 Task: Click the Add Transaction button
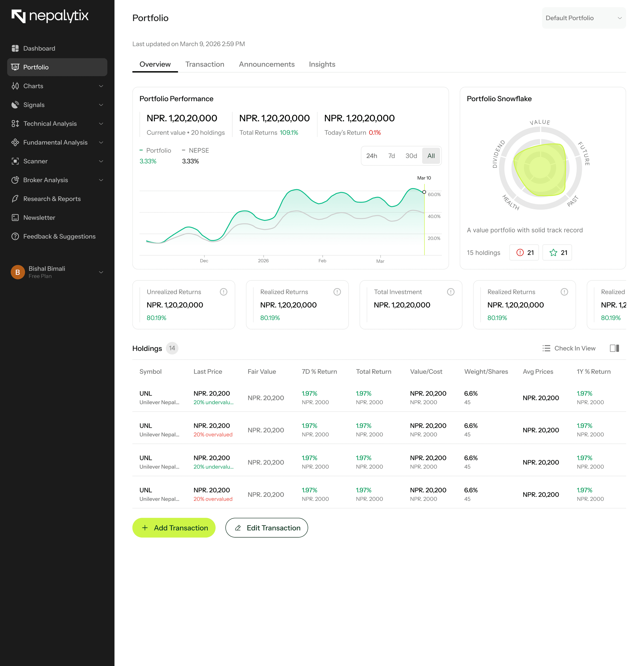pos(174,528)
